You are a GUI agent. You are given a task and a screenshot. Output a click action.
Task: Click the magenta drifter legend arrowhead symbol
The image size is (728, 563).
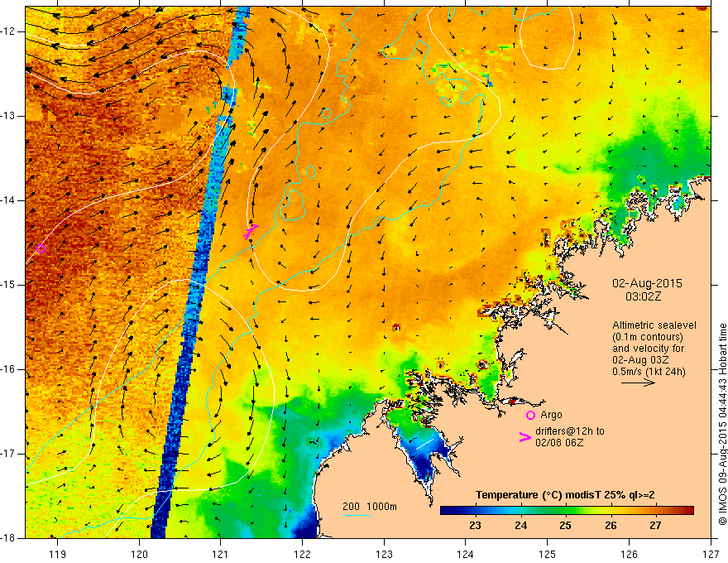click(x=524, y=437)
